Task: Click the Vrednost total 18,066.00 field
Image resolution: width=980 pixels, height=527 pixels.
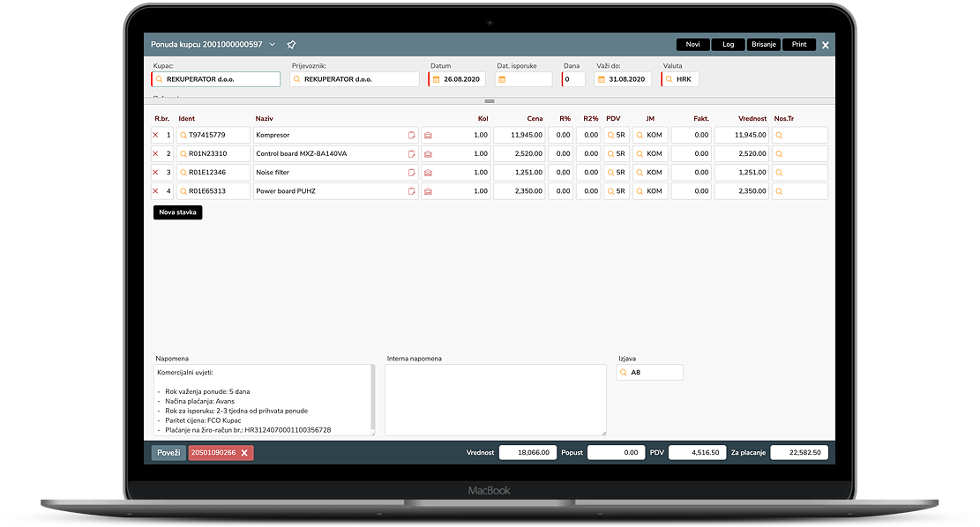Action: 527,453
